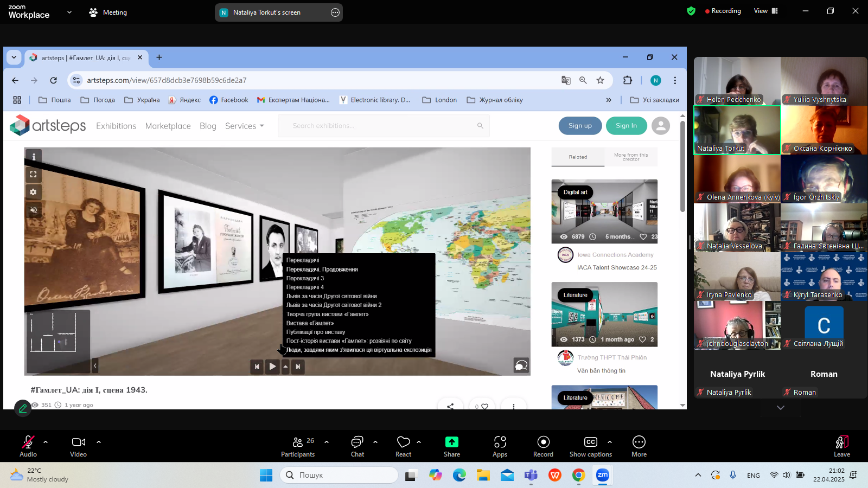Open the exhibition viewer settings gear
The image size is (868, 488).
click(34, 192)
